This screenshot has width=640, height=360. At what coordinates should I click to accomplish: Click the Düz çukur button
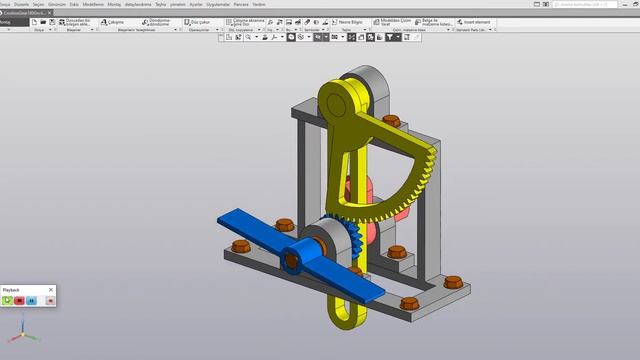pyautogui.click(x=197, y=22)
